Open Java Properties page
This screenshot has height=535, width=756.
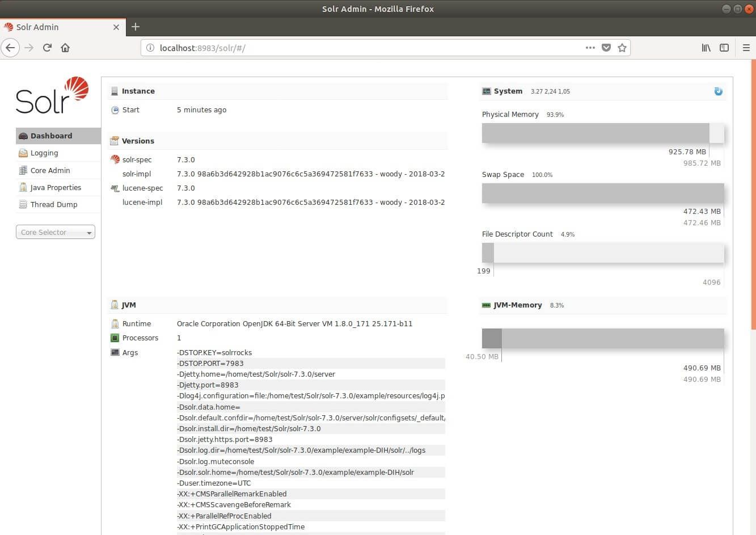[58, 187]
